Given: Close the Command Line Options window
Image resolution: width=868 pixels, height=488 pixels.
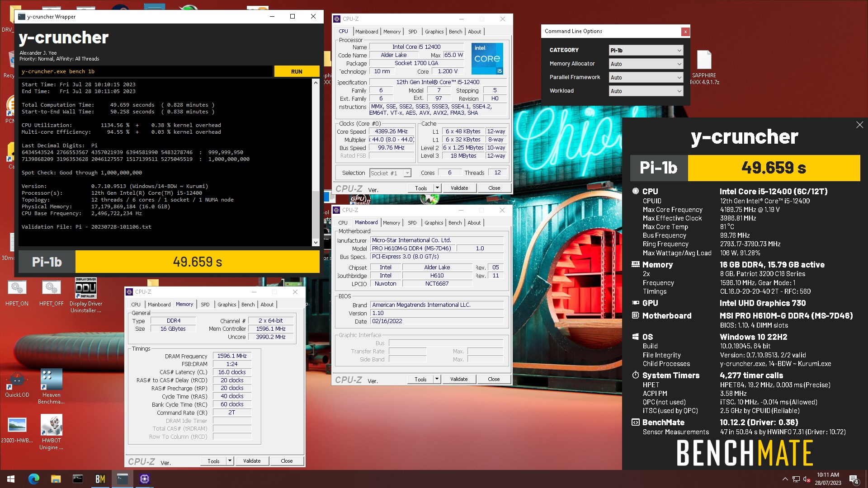Looking at the screenshot, I should coord(685,32).
